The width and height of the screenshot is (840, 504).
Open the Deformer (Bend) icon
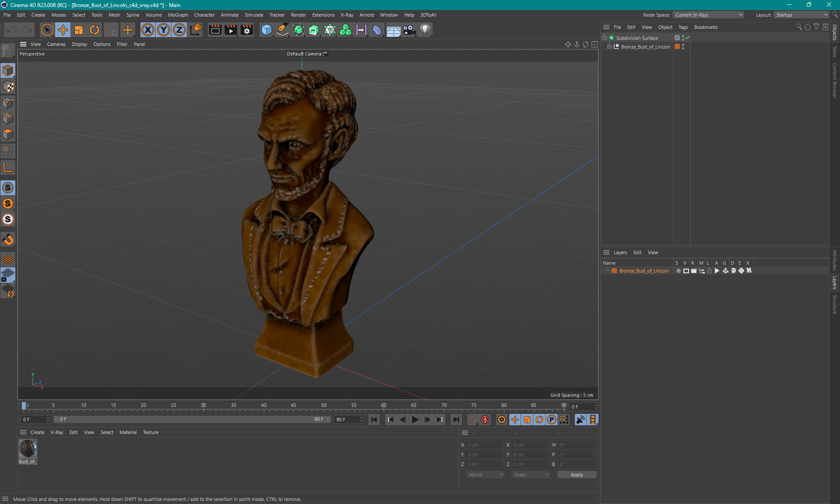377,30
